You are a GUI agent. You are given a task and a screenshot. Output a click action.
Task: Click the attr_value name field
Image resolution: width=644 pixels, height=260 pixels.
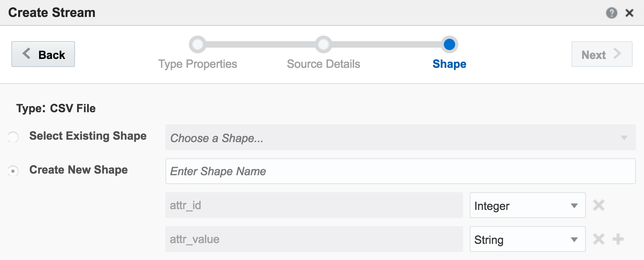coord(314,239)
